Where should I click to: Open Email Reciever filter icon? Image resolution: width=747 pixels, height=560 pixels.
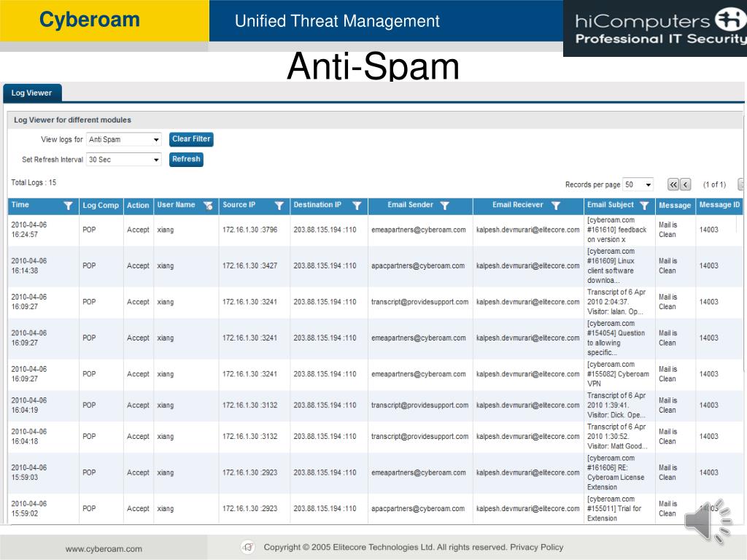pos(555,206)
